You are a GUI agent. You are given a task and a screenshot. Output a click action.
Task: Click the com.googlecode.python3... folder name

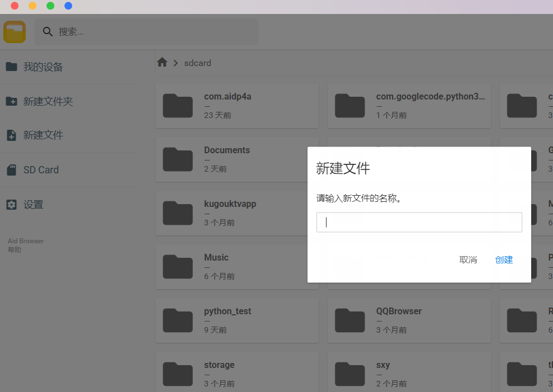[x=431, y=96]
